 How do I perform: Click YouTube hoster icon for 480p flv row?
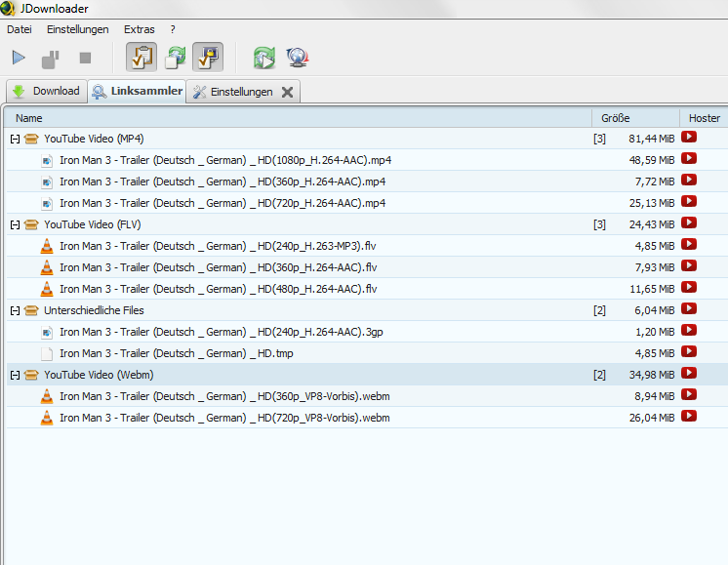coord(689,287)
